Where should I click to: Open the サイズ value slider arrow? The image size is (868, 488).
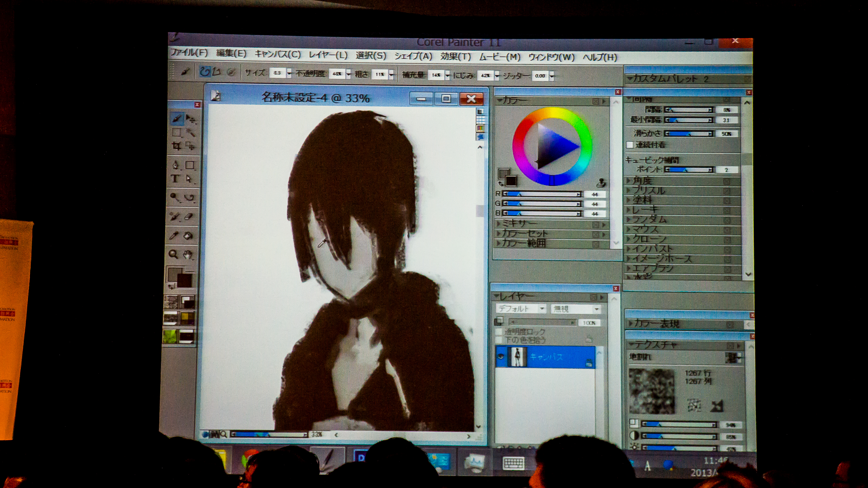289,73
